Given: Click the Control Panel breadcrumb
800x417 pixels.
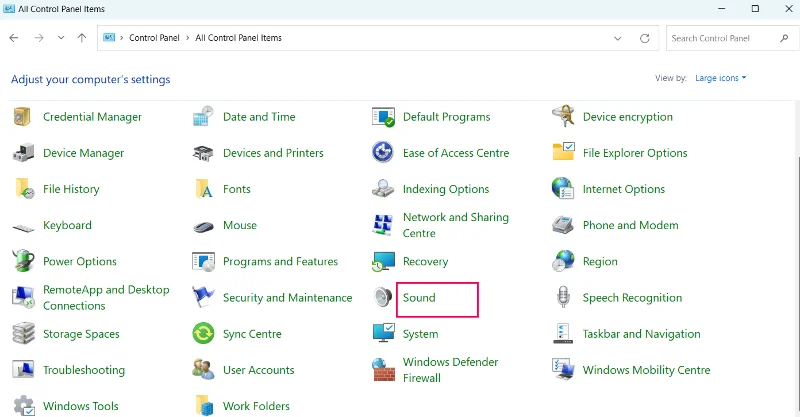Looking at the screenshot, I should pos(154,38).
